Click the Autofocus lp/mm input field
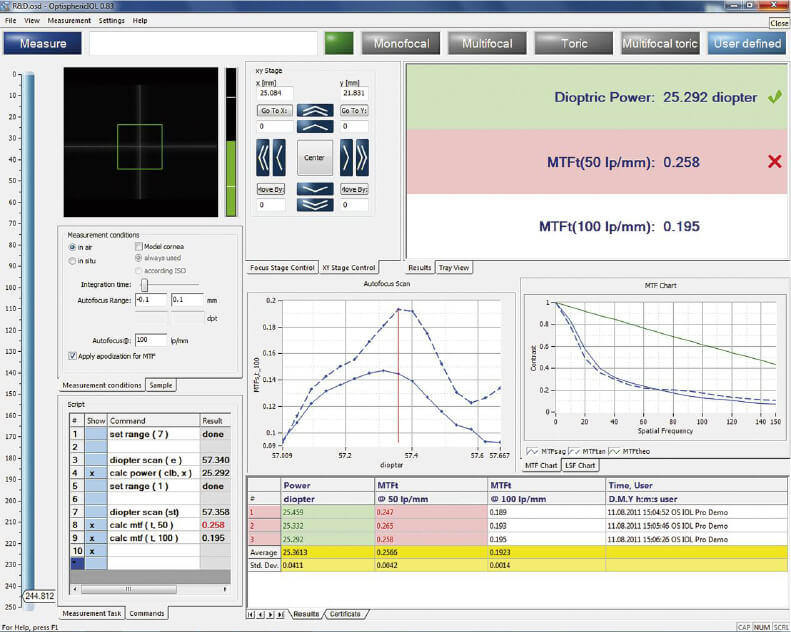 pos(150,340)
